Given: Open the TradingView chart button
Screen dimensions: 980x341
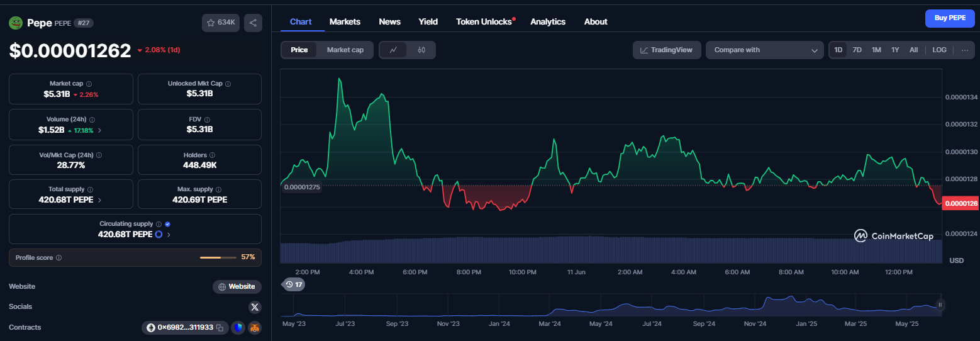Looking at the screenshot, I should pyautogui.click(x=667, y=50).
